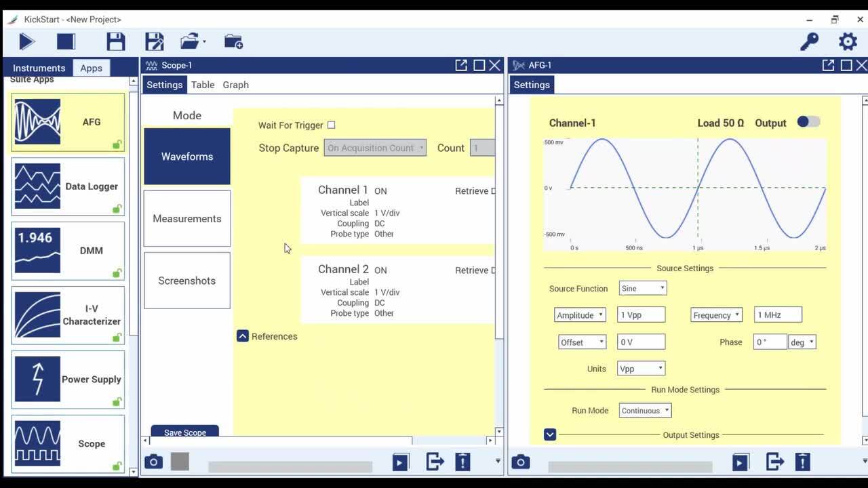Select the DMM app tile
This screenshot has width=868, height=488.
(68, 251)
